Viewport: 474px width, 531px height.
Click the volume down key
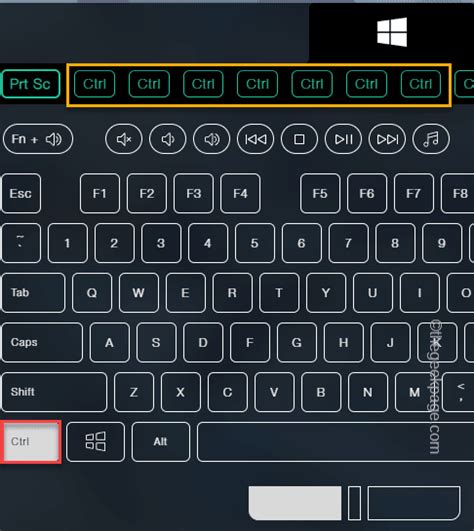(x=168, y=139)
